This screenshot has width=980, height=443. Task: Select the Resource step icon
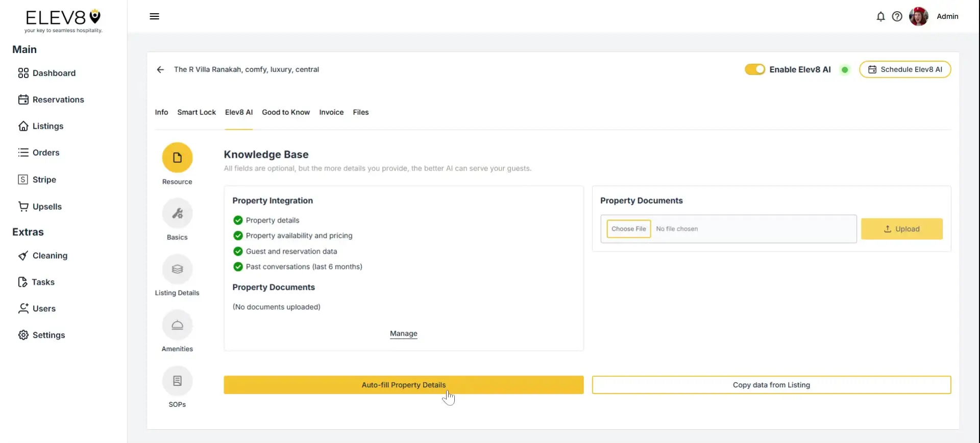tap(177, 158)
